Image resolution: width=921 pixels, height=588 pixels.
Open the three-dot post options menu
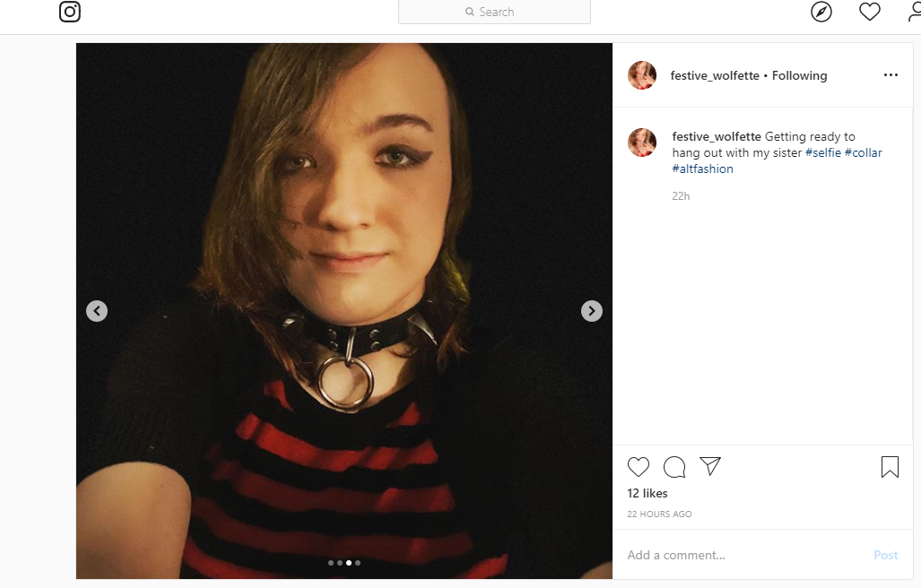(891, 75)
